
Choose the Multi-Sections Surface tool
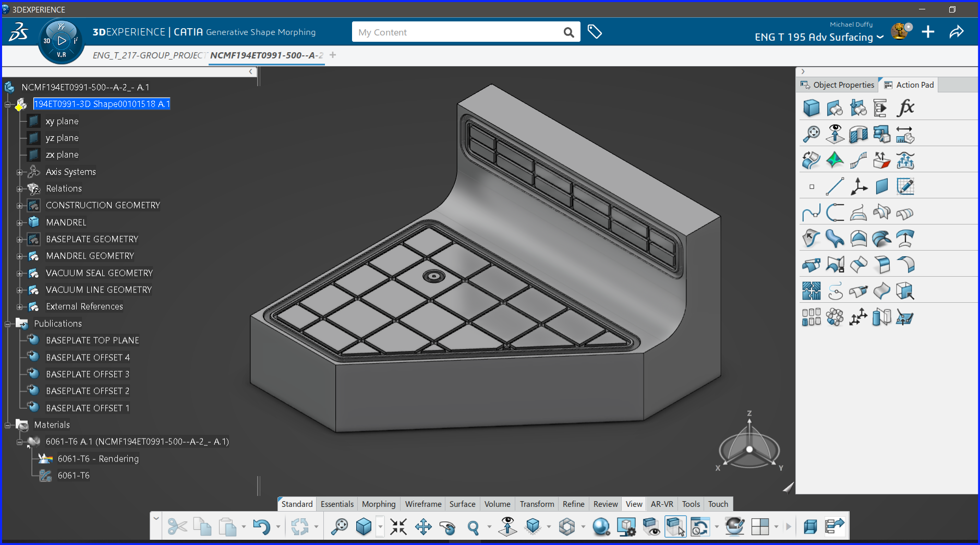click(881, 239)
